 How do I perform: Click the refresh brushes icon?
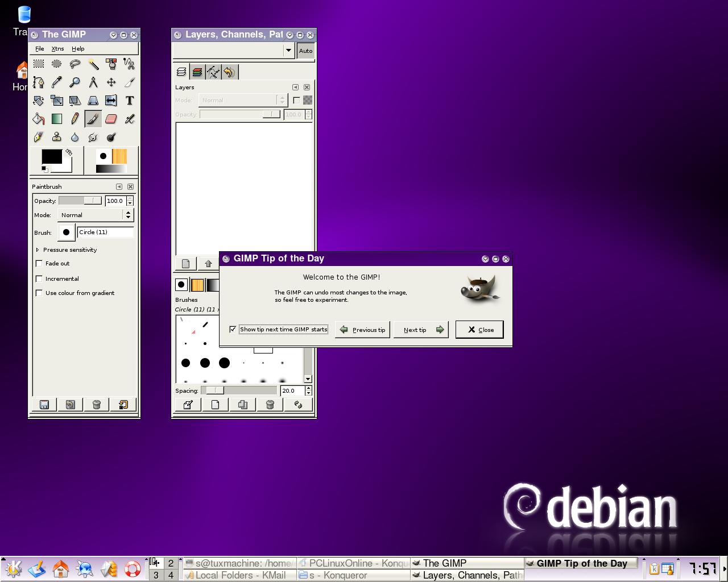[298, 405]
